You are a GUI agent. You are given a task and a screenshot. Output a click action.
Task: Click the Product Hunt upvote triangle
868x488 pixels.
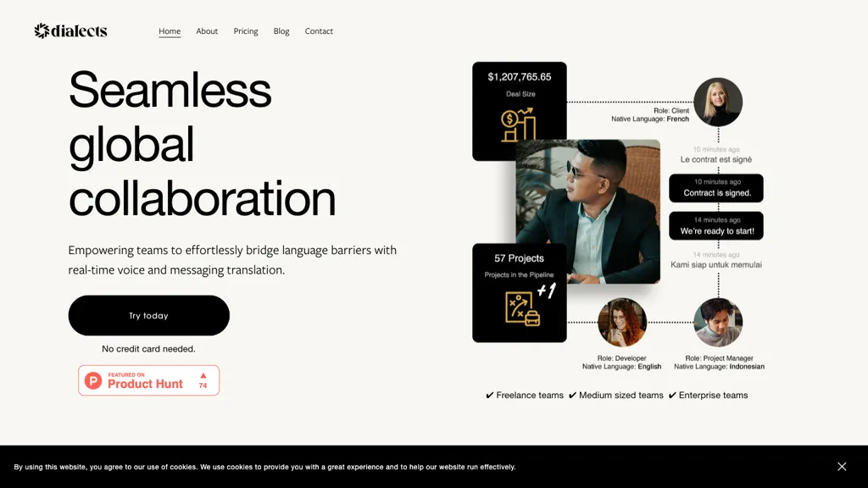[x=203, y=375]
